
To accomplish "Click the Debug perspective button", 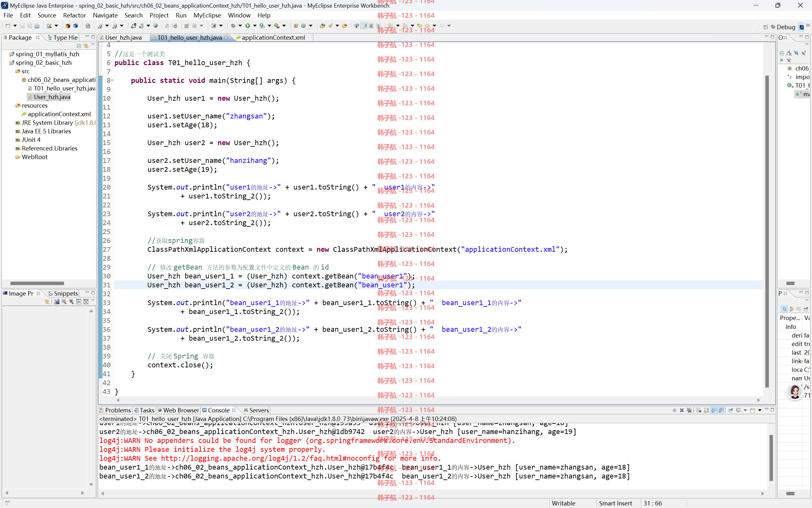I will click(783, 27).
